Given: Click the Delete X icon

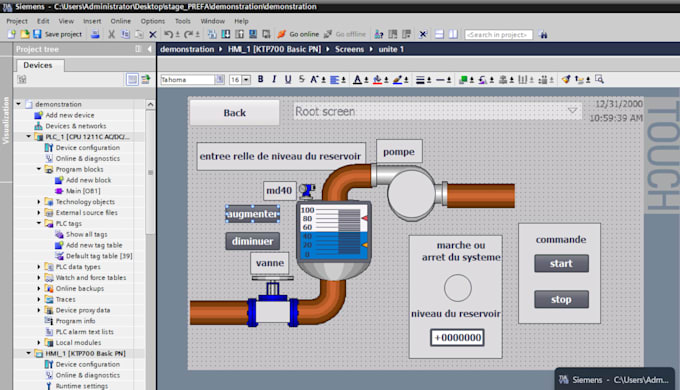Looking at the screenshot, I should (153, 34).
